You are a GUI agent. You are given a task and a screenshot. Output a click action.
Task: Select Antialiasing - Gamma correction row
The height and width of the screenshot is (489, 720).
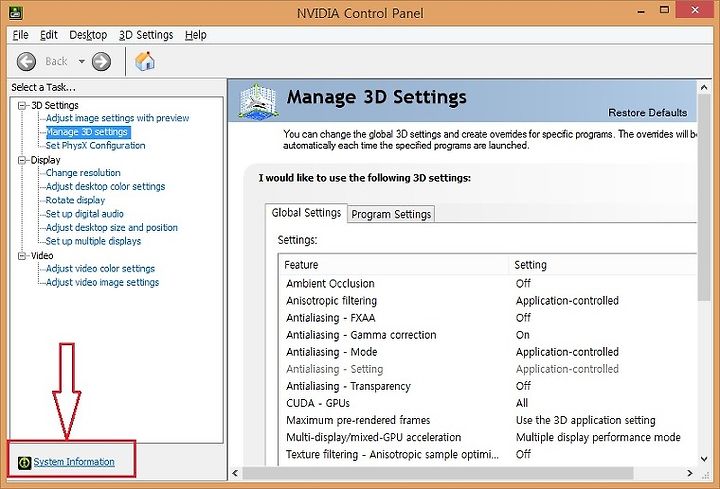pos(488,335)
